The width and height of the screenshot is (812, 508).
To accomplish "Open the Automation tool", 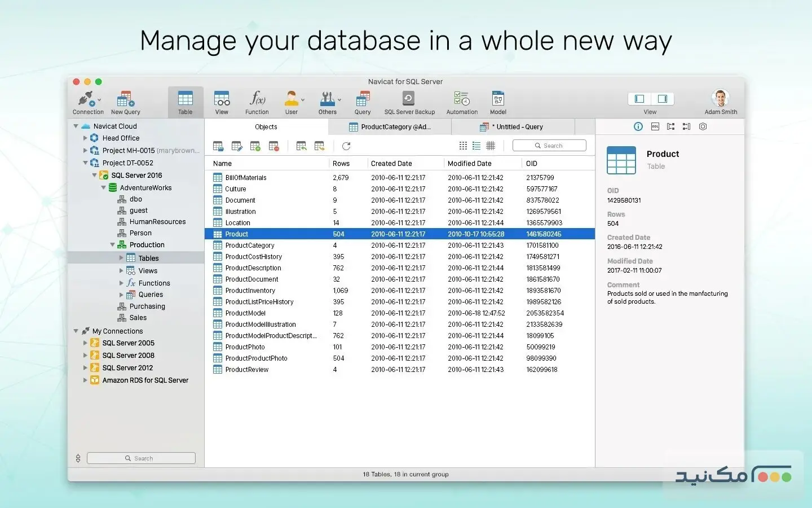I will click(x=461, y=102).
